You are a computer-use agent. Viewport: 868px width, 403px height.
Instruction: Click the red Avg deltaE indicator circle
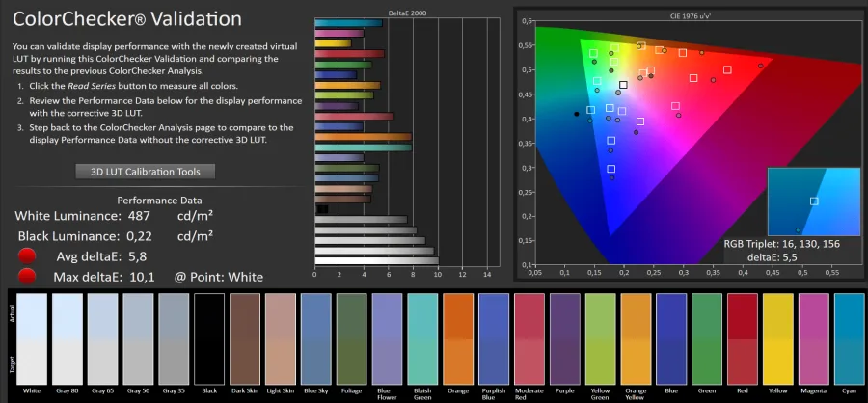click(27, 255)
